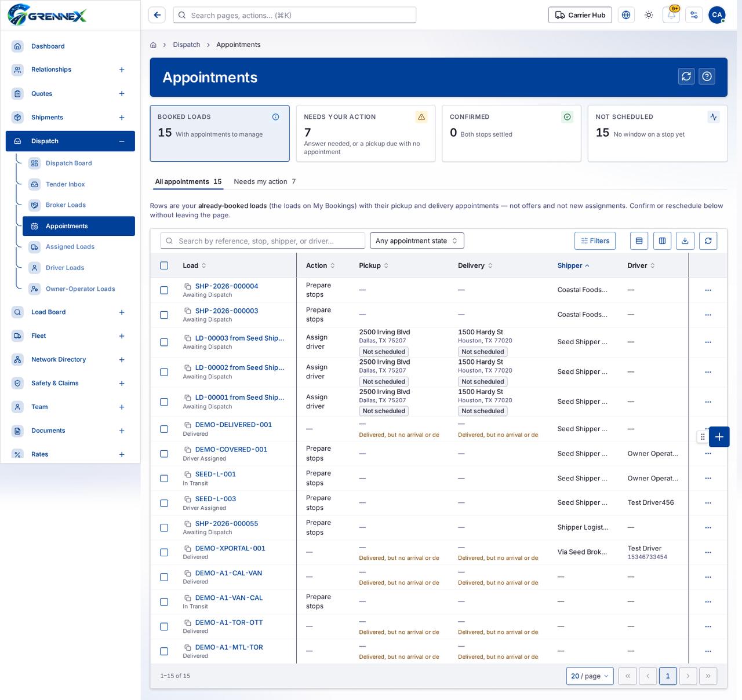Select the DEMO-A1-MTL-TOR row checkbox
Viewport: 742px width, 700px height.
click(164, 651)
